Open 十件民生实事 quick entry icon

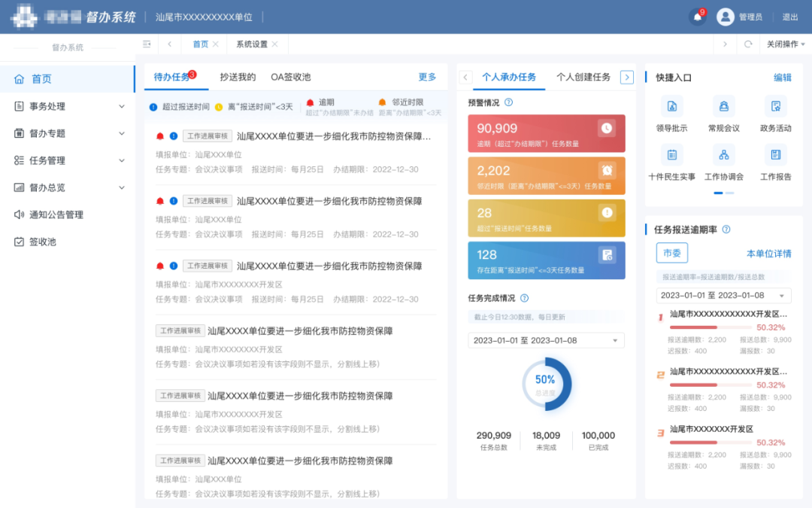point(671,156)
